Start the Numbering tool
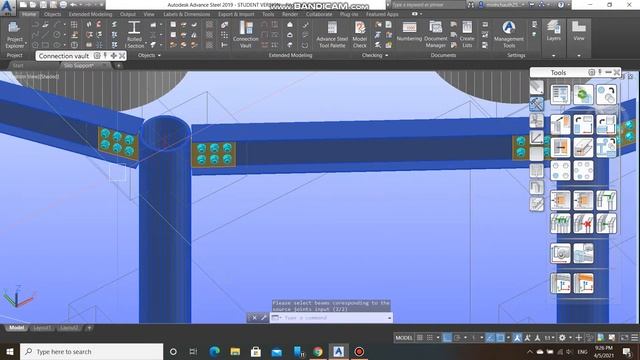640x360 pixels. coord(409,31)
